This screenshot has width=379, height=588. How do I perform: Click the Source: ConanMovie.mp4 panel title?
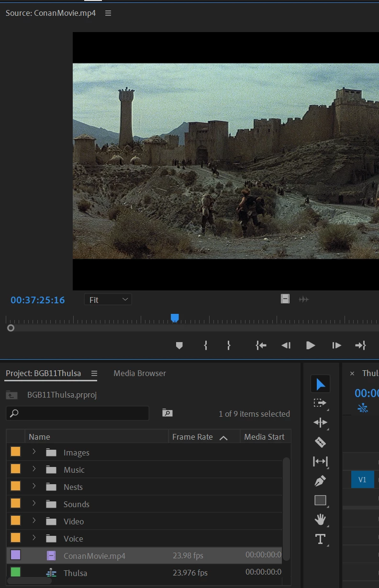point(51,13)
